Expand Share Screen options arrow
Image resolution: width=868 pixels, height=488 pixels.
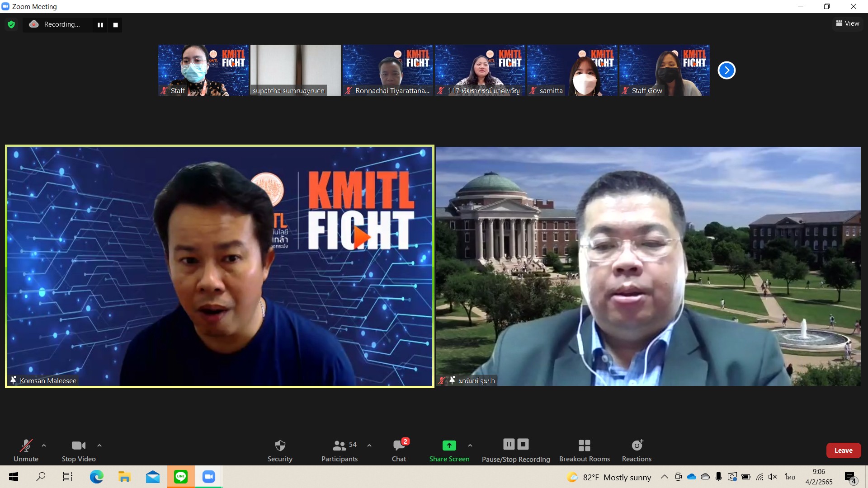(x=470, y=446)
